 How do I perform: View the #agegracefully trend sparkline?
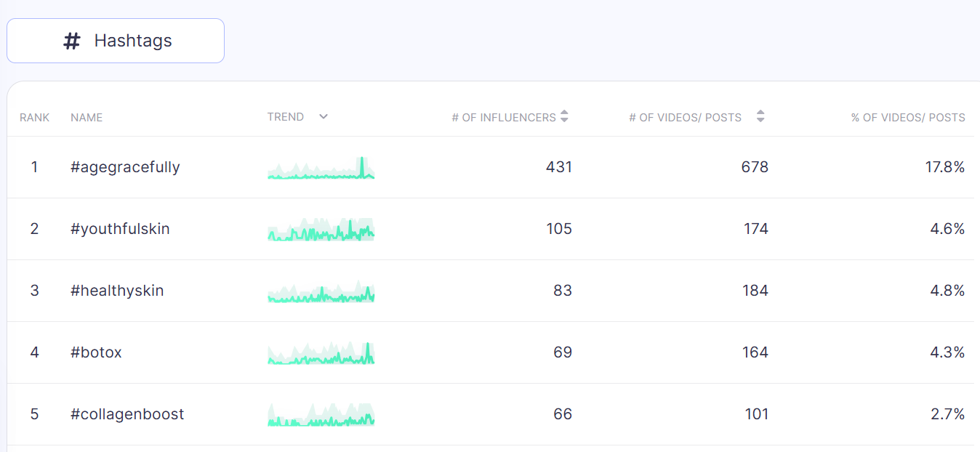click(x=321, y=168)
